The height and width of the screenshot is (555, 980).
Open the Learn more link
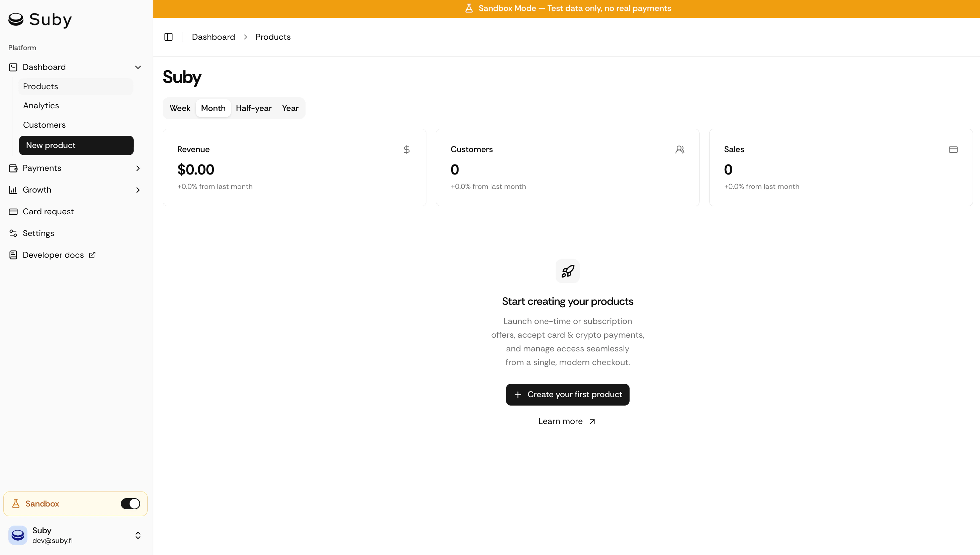pyautogui.click(x=567, y=421)
